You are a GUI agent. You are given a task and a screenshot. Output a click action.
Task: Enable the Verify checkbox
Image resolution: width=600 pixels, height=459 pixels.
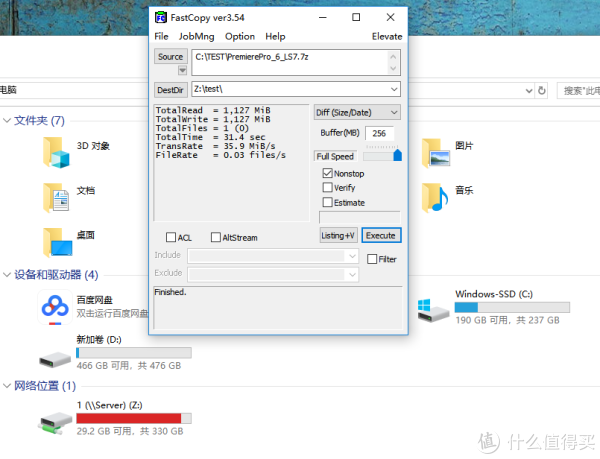coord(327,187)
